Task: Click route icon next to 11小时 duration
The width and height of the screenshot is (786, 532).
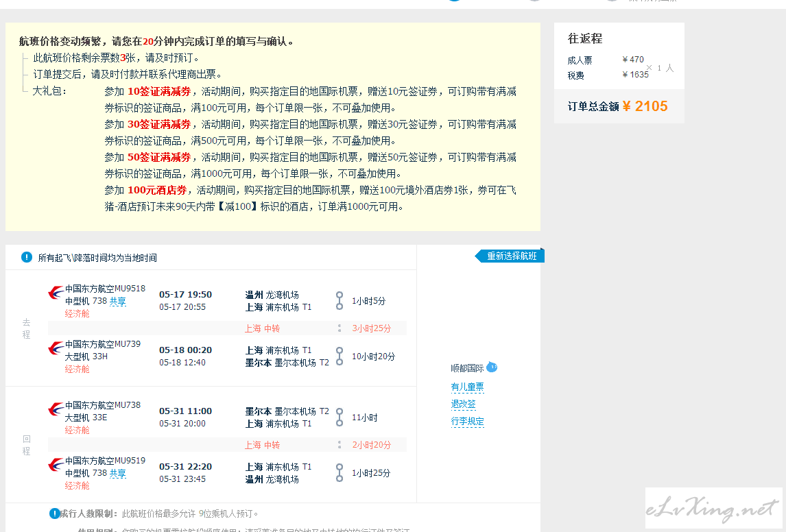Action: [340, 418]
